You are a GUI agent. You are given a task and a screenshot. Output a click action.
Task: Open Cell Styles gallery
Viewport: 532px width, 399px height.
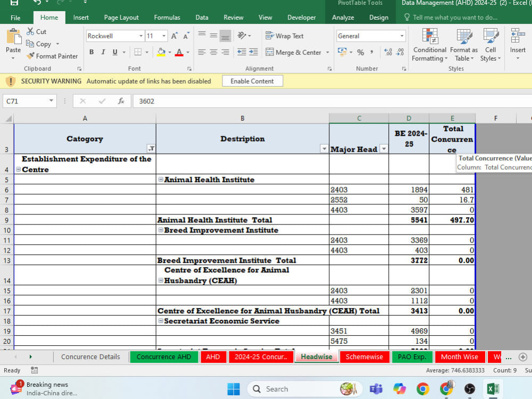(491, 45)
